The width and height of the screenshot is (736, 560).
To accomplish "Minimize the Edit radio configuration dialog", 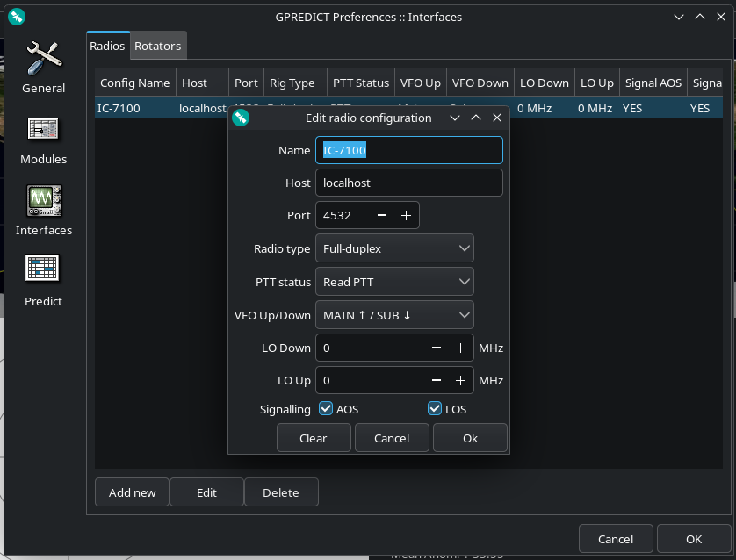I will (455, 118).
